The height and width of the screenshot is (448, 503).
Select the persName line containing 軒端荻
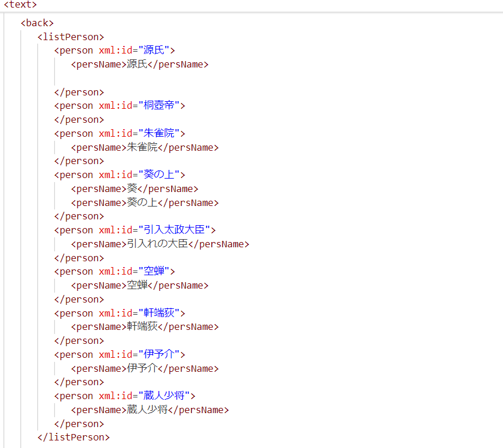[145, 327]
